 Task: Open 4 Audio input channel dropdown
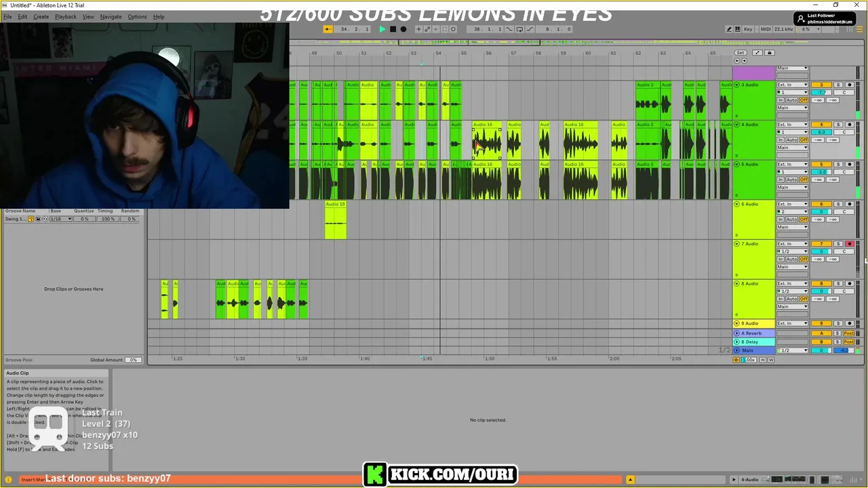[792, 132]
